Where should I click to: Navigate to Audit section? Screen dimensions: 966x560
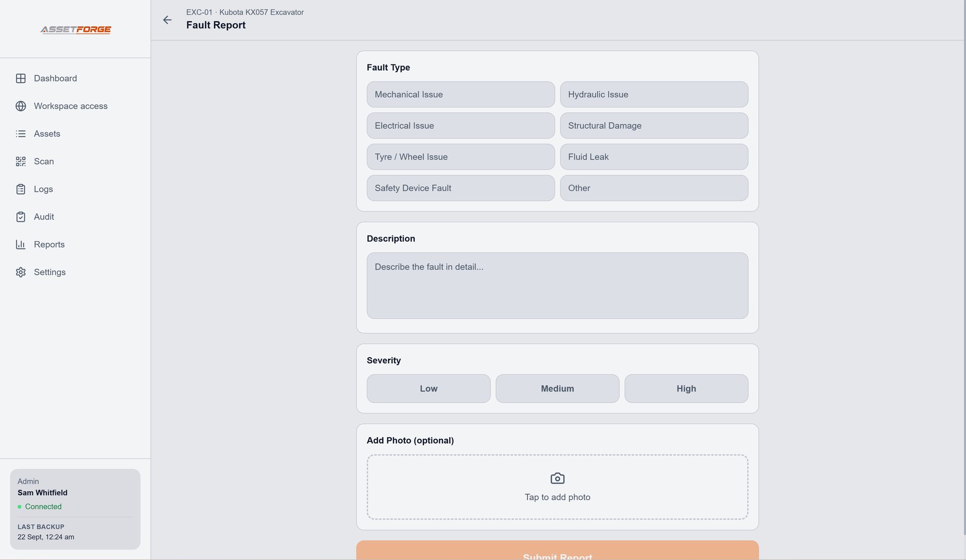point(44,217)
